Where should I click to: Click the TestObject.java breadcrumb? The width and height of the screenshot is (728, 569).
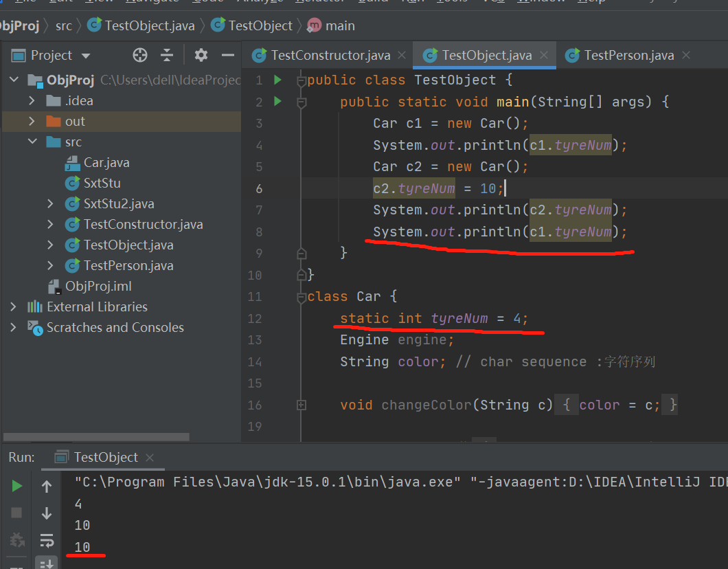pyautogui.click(x=141, y=25)
